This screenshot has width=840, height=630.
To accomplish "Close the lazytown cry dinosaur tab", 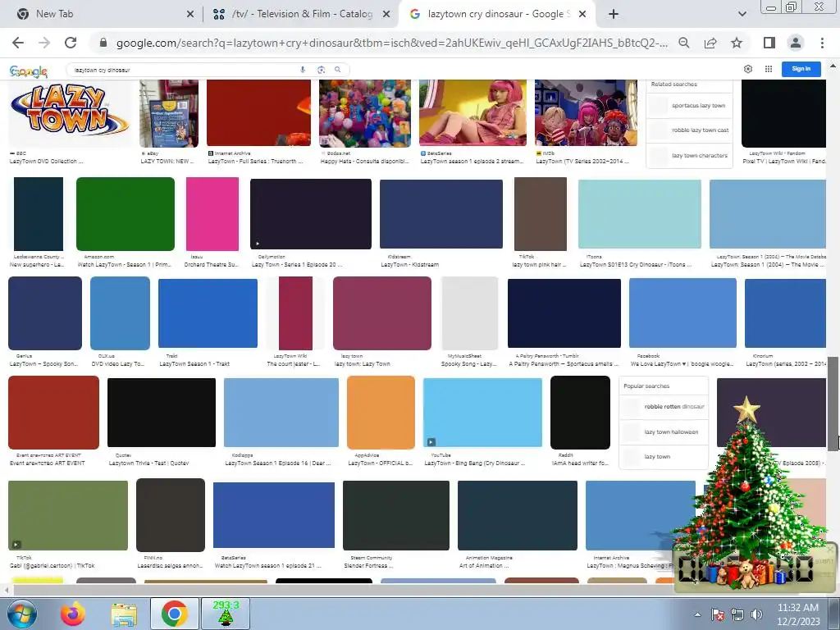I will pyautogui.click(x=583, y=15).
